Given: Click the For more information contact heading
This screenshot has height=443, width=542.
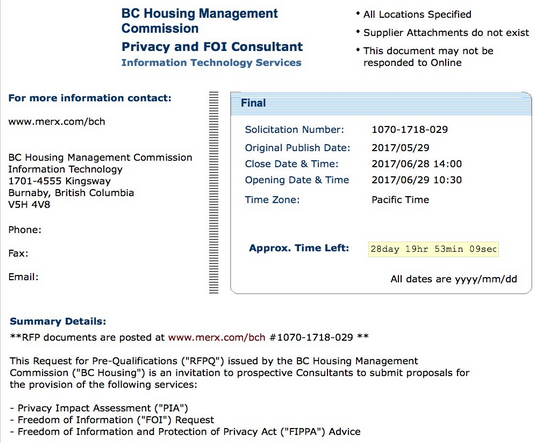Looking at the screenshot, I should coord(90,98).
